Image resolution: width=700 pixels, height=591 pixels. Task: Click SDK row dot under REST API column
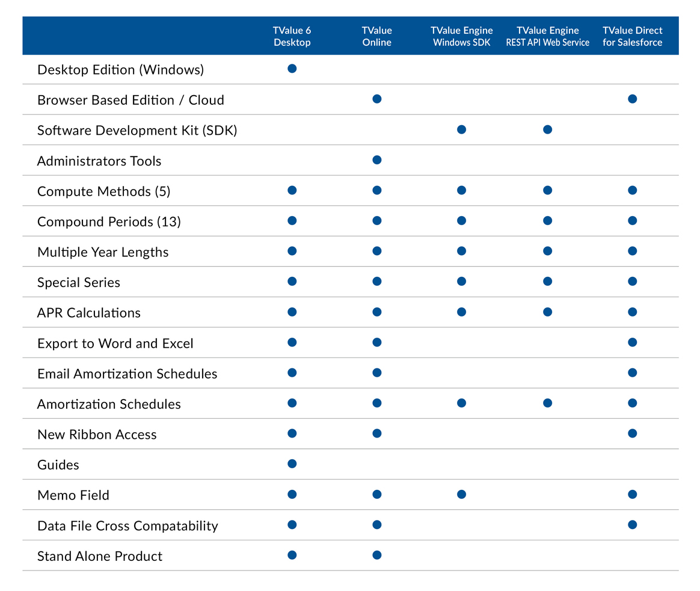[x=547, y=129]
